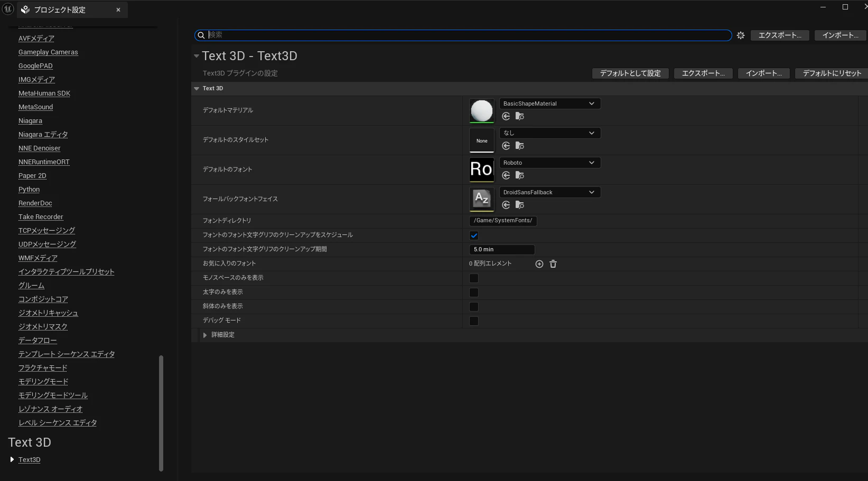Collapse the Text 3D - Text3D section
The height and width of the screenshot is (481, 868).
(197, 56)
